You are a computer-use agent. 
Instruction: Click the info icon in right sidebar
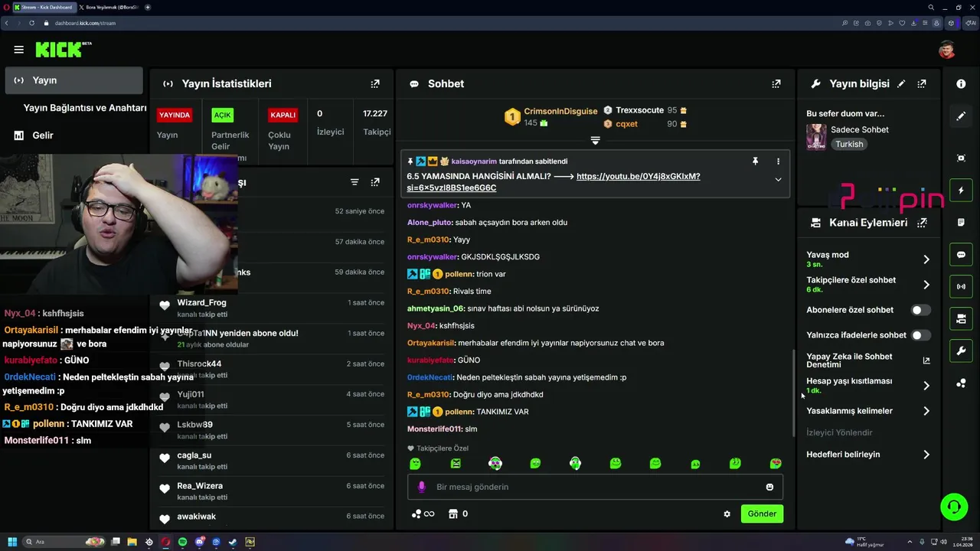[961, 83]
